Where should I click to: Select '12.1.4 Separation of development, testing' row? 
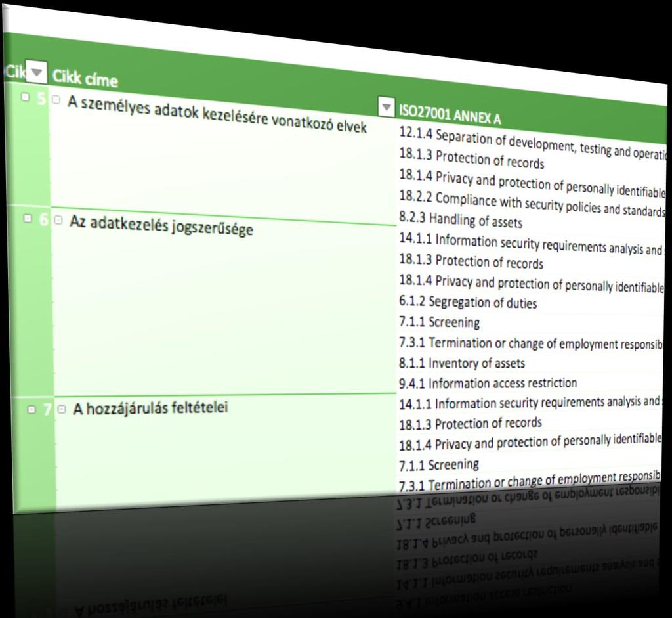[532, 144]
